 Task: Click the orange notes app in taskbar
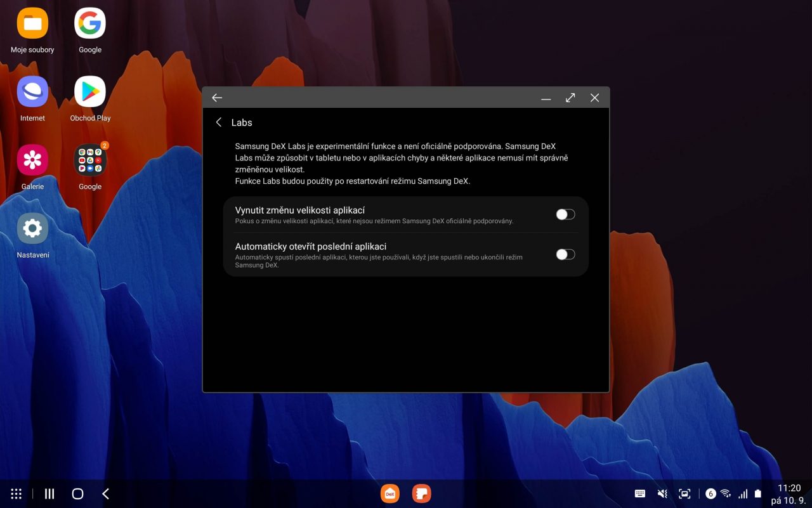421,493
